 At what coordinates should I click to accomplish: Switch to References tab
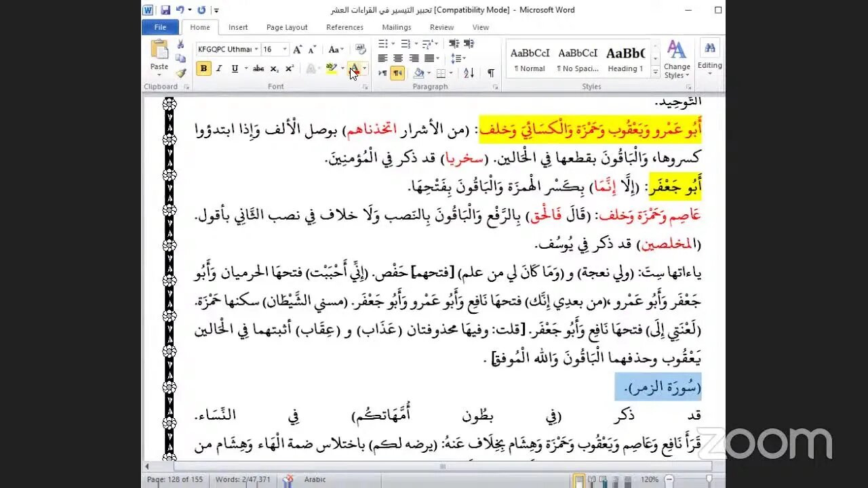344,27
